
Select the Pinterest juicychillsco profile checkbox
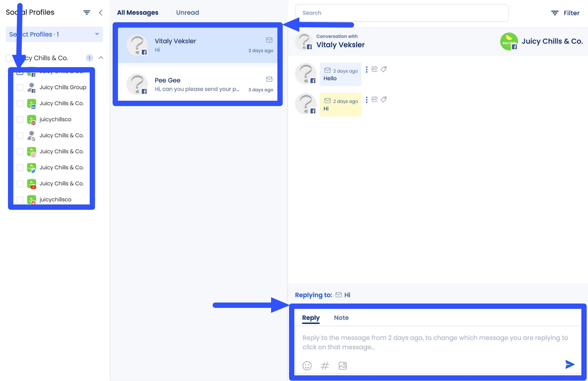coord(20,119)
